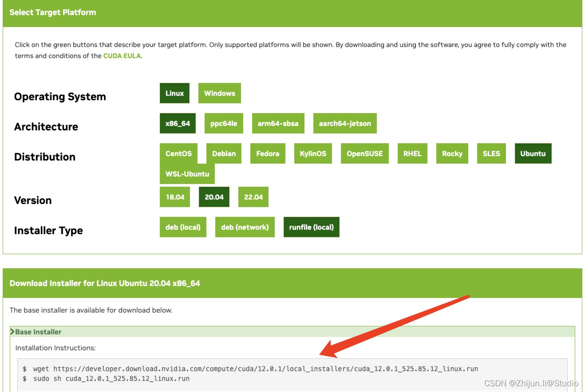
Task: Click the Installation Instructions label
Action: (x=55, y=348)
